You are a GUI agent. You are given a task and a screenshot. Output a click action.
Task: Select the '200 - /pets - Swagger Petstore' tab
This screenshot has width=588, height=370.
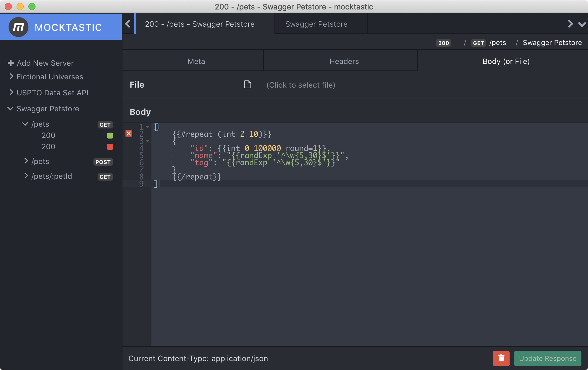[205, 24]
